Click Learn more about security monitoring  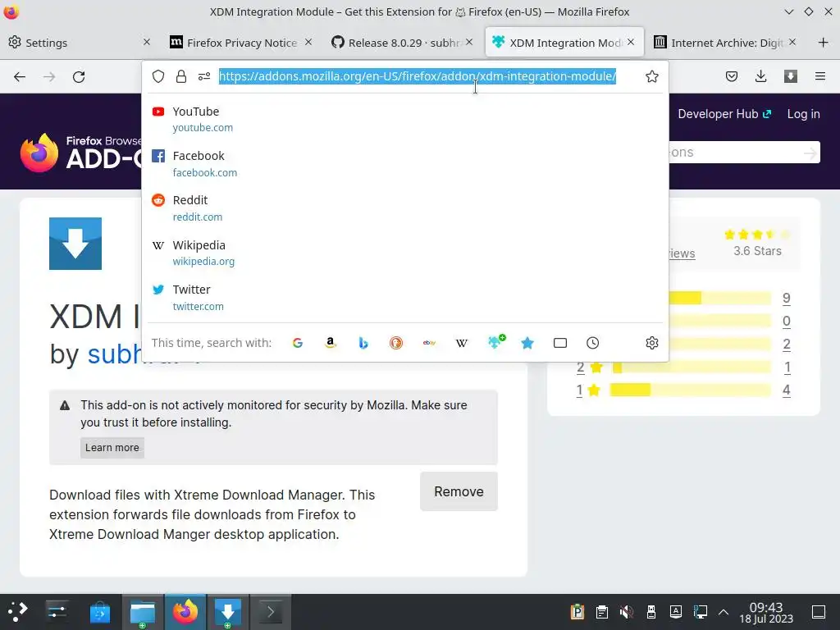112,447
